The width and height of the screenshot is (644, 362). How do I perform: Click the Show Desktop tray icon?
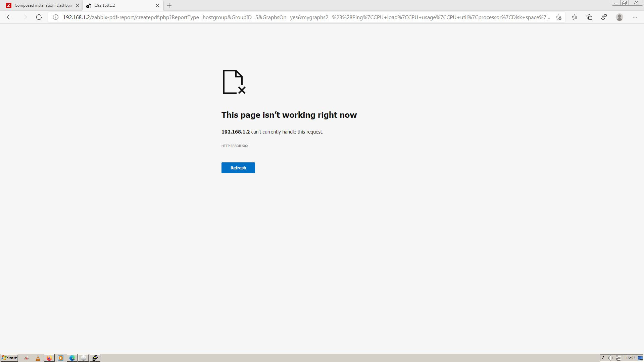[640, 358]
